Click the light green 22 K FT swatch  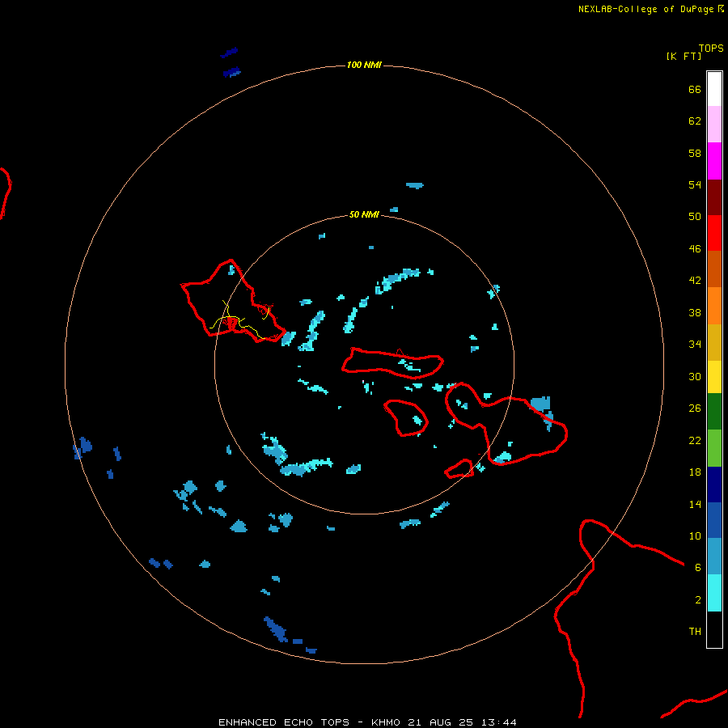[714, 448]
